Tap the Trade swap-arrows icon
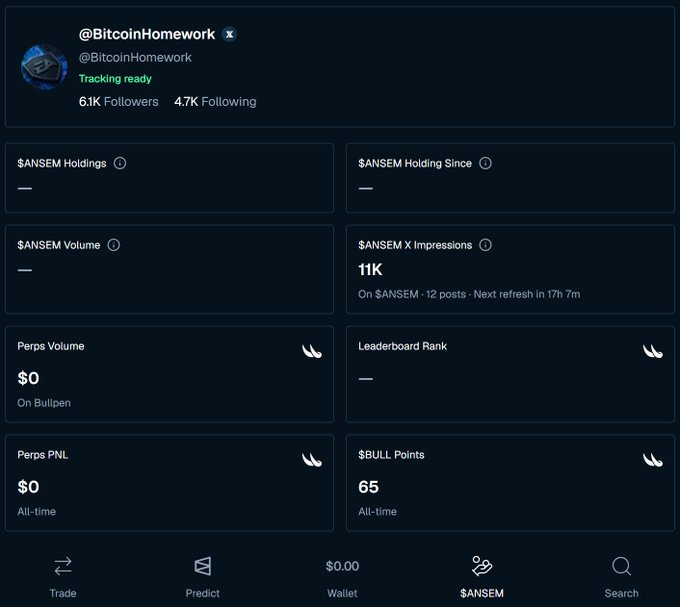Viewport: 680px width, 607px height. 63,566
